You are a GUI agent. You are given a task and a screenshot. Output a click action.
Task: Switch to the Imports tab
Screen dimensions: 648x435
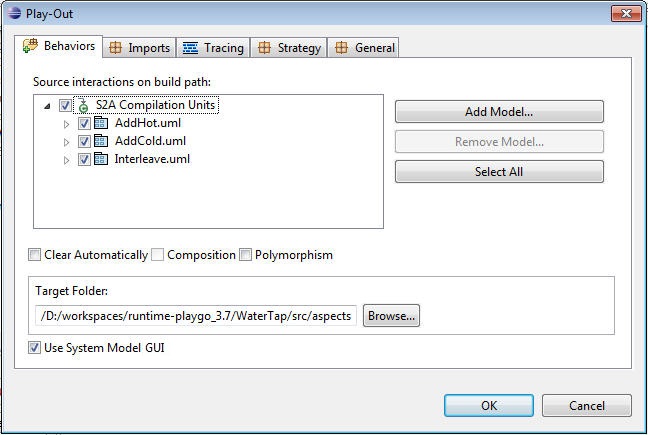(x=139, y=48)
